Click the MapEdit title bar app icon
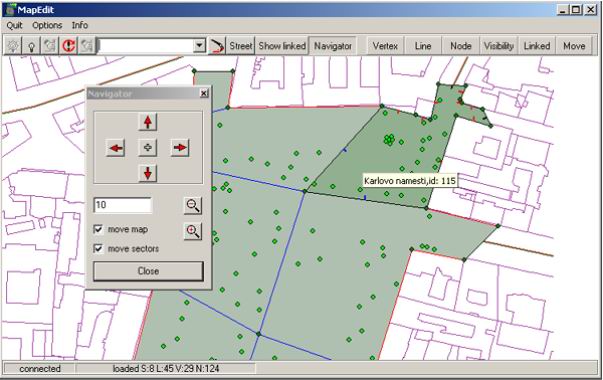Screen dimensions: 603x380 (10, 10)
